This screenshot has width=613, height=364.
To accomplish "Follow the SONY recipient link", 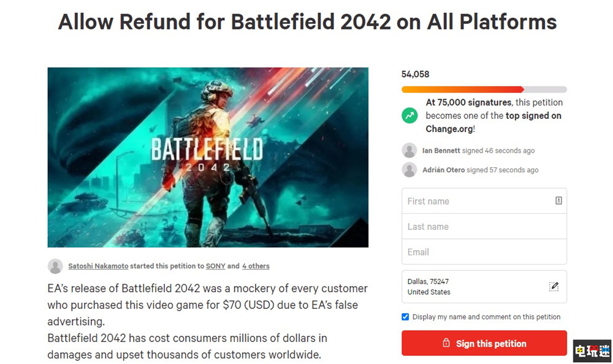I will [215, 266].
